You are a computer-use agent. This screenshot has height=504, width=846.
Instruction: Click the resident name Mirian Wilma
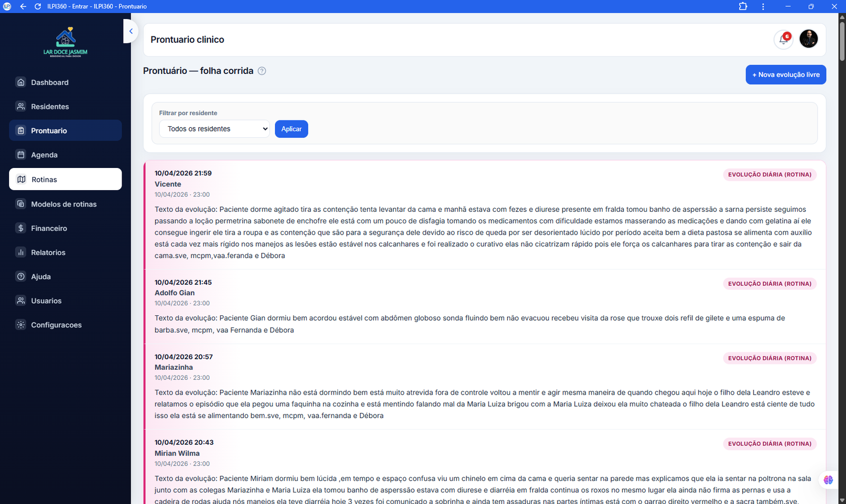[x=177, y=453]
